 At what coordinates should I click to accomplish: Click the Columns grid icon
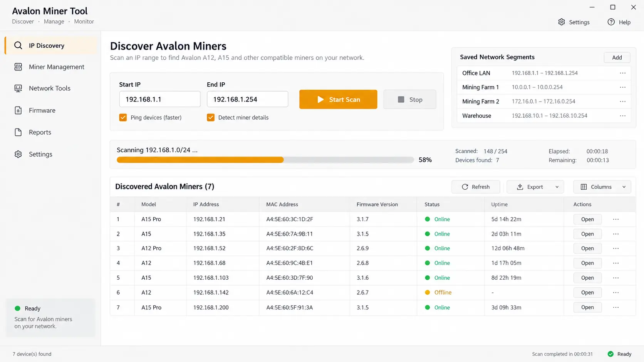click(584, 187)
